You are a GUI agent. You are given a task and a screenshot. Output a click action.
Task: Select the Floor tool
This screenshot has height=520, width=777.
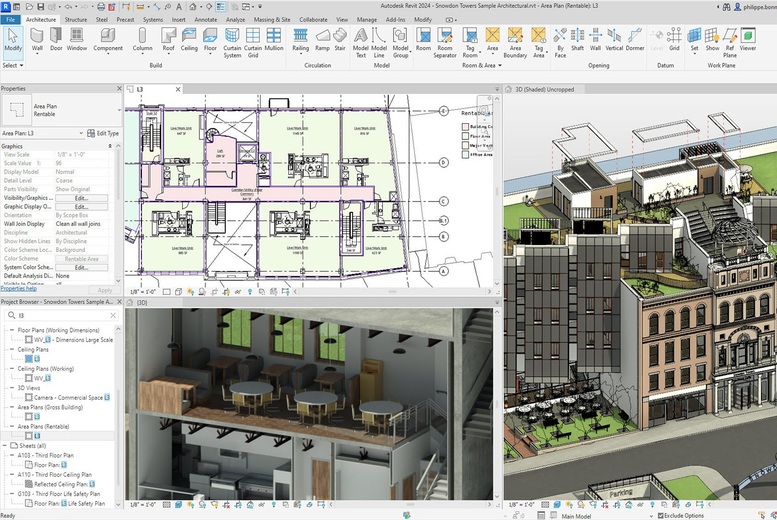210,40
